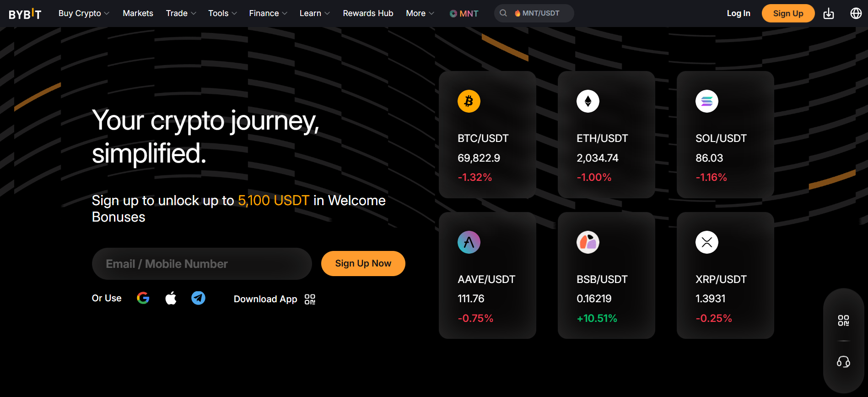The height and width of the screenshot is (397, 868).
Task: Click the 69,822.9 BTC price
Action: tap(479, 158)
